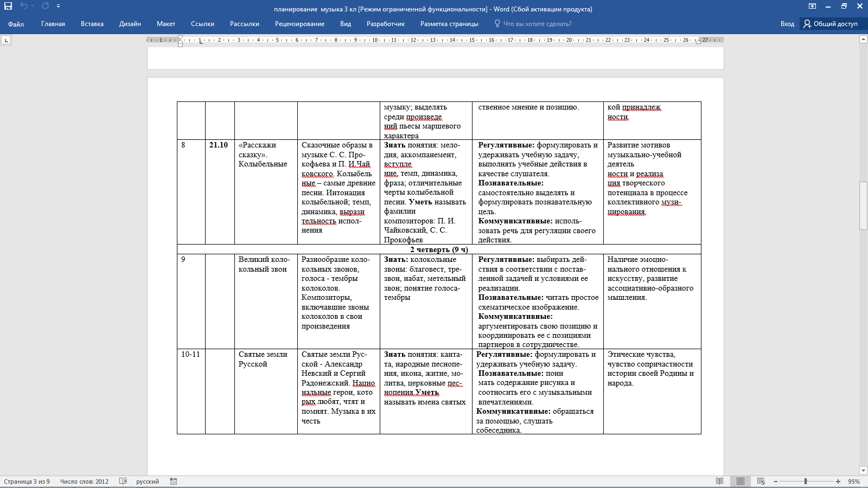Image resolution: width=868 pixels, height=488 pixels.
Task: Open the Вставка ribbon tab
Action: point(92,24)
